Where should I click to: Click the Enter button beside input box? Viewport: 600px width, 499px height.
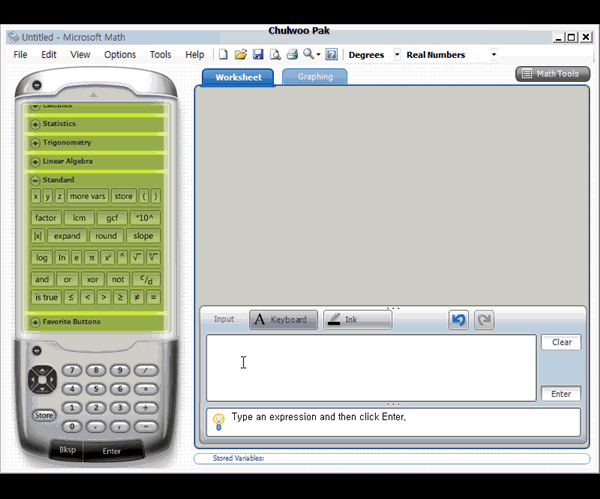pos(561,394)
